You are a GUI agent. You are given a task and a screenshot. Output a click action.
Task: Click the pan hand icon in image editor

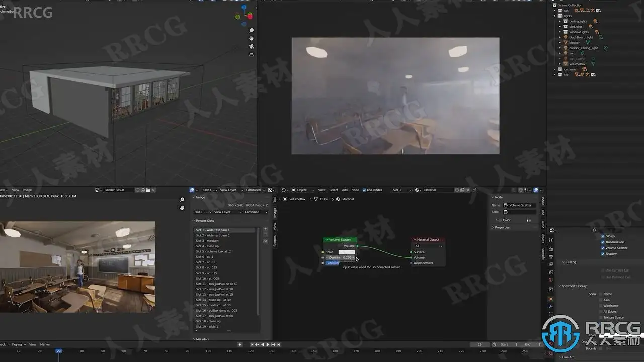click(182, 207)
